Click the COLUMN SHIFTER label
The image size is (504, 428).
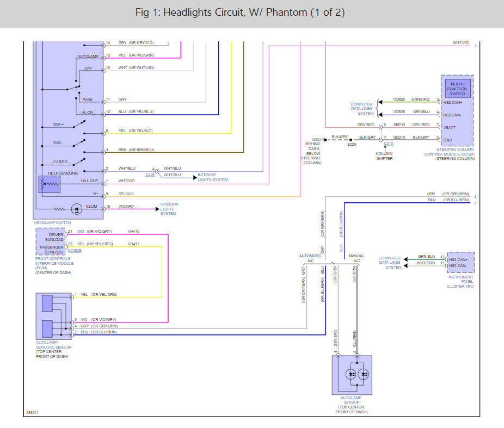(x=384, y=156)
